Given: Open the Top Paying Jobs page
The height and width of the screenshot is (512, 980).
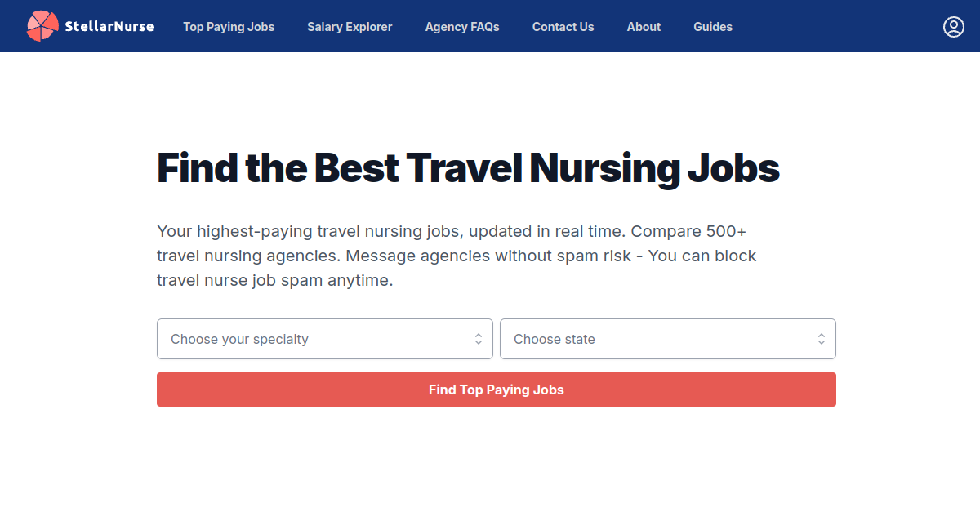Looking at the screenshot, I should [229, 27].
